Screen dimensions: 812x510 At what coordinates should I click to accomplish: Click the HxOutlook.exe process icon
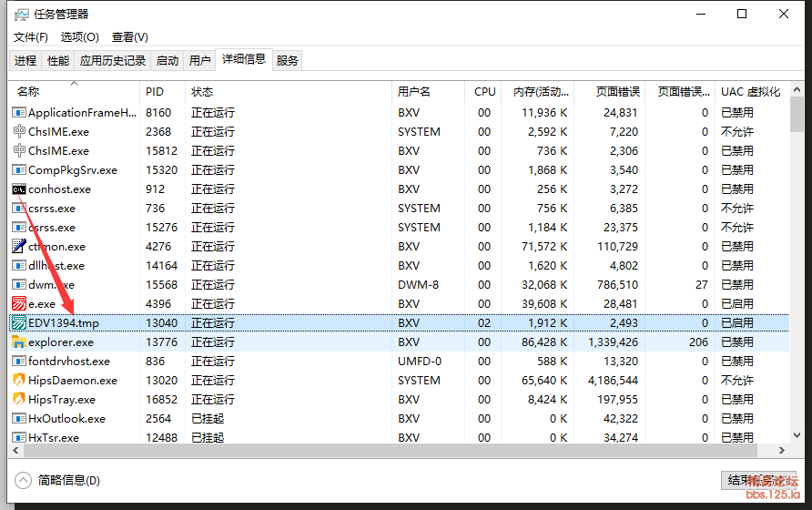click(19, 419)
